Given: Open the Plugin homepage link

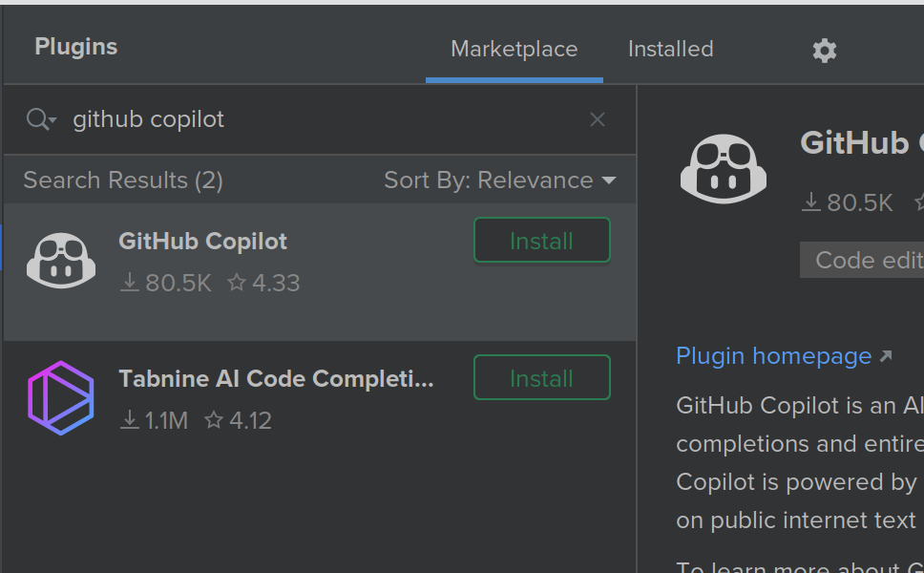Looking at the screenshot, I should 775,355.
